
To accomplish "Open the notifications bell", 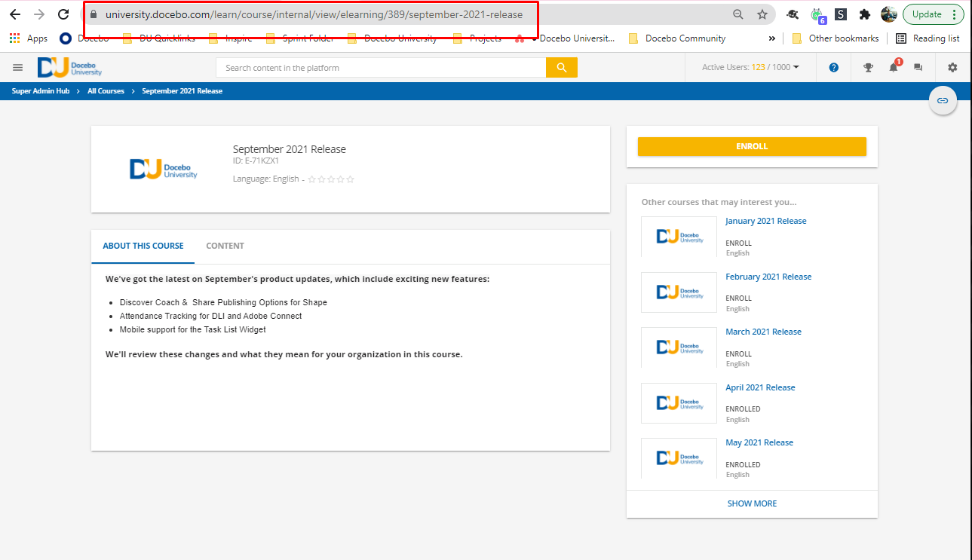I will (x=894, y=66).
